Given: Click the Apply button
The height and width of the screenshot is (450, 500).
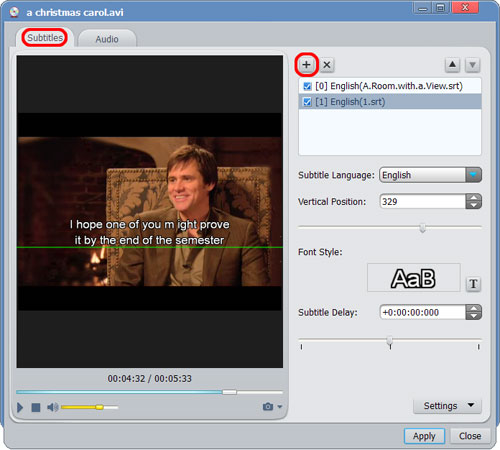Looking at the screenshot, I should point(424,436).
